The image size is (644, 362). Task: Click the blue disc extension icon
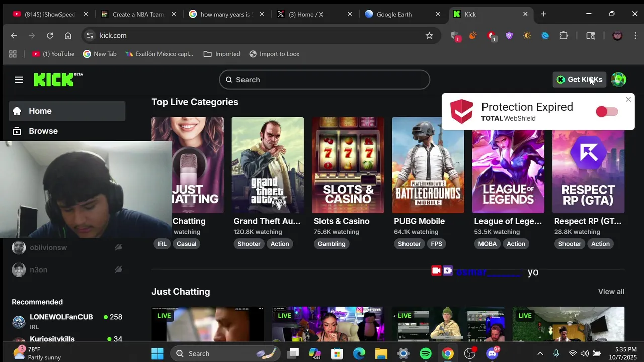(545, 35)
